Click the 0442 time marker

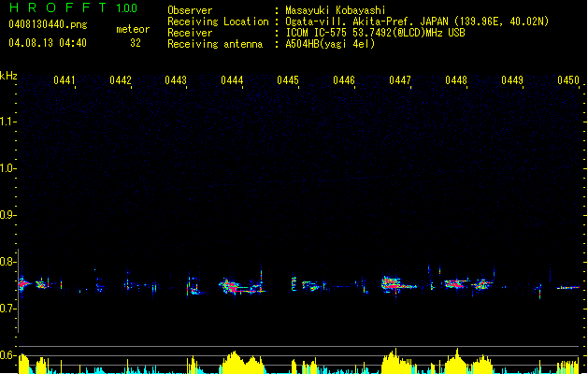[x=121, y=80]
